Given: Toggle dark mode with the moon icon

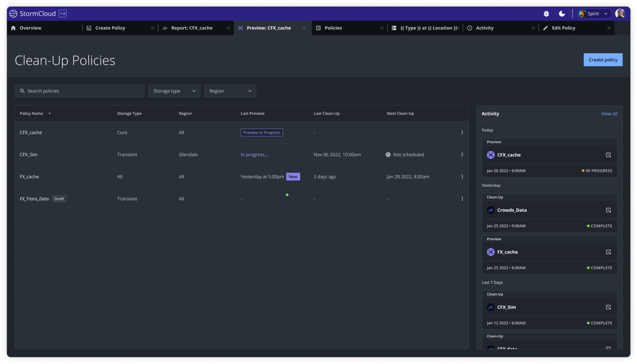Looking at the screenshot, I should (x=561, y=13).
